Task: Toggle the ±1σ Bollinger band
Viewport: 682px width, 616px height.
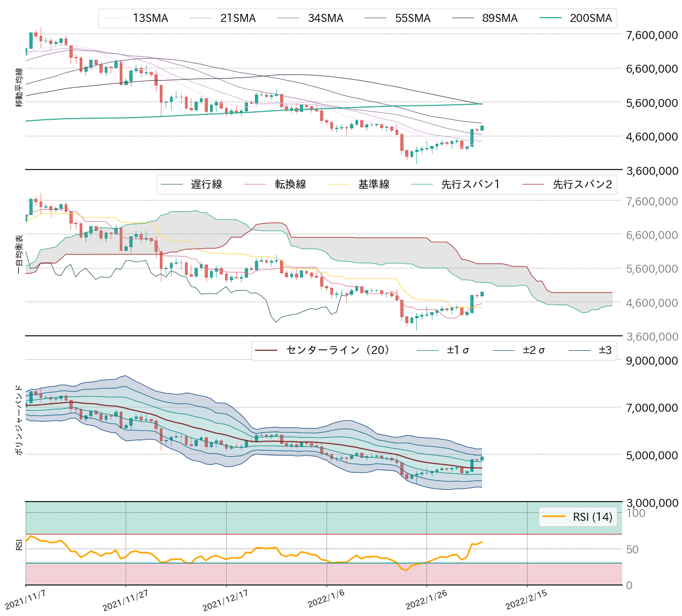Action: coord(428,350)
